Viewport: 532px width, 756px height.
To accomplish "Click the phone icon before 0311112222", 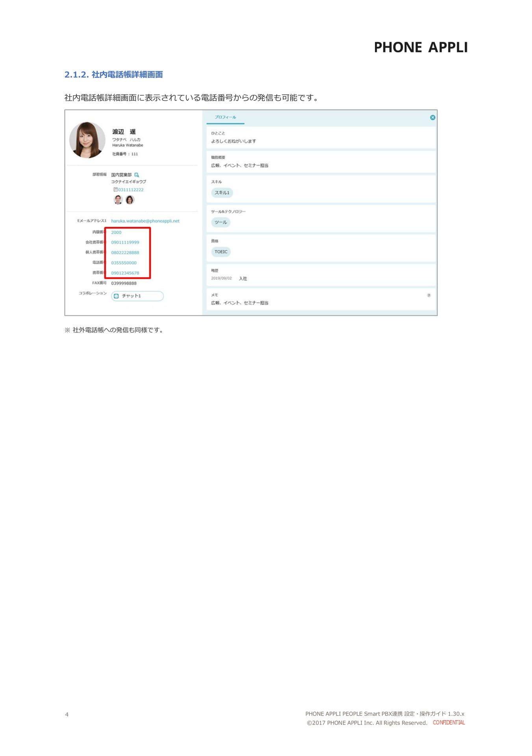I will pos(115,189).
